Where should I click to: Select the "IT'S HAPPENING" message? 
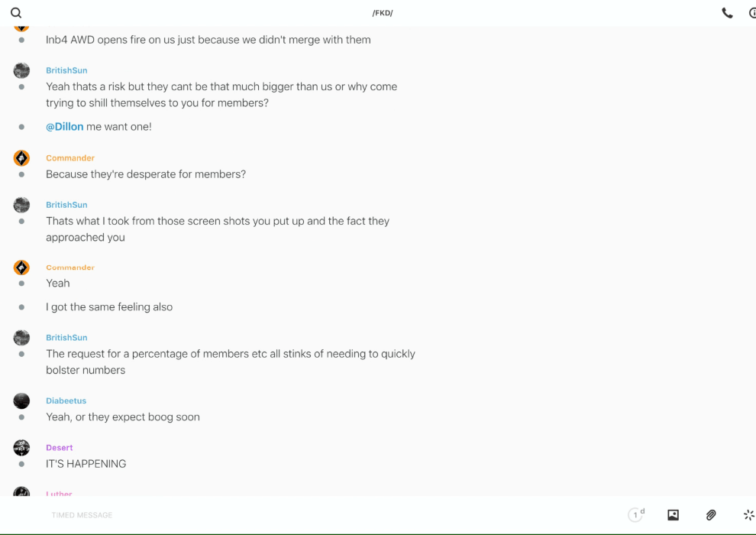(x=86, y=464)
